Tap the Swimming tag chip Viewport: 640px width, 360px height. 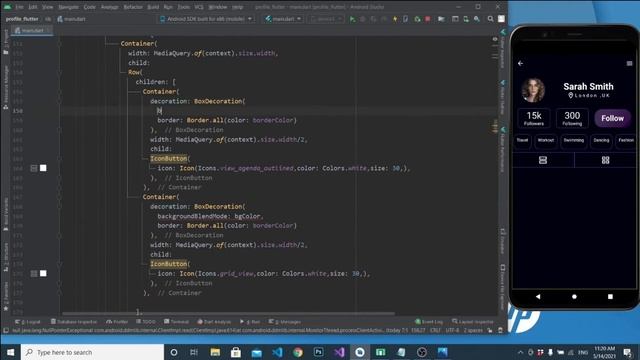(x=573, y=140)
